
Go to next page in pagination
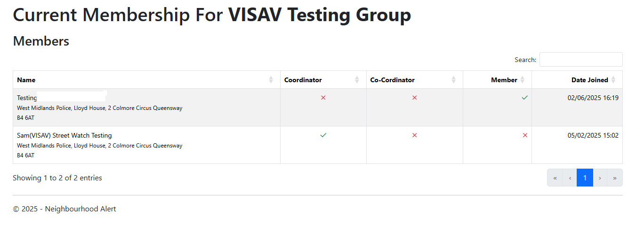600,178
